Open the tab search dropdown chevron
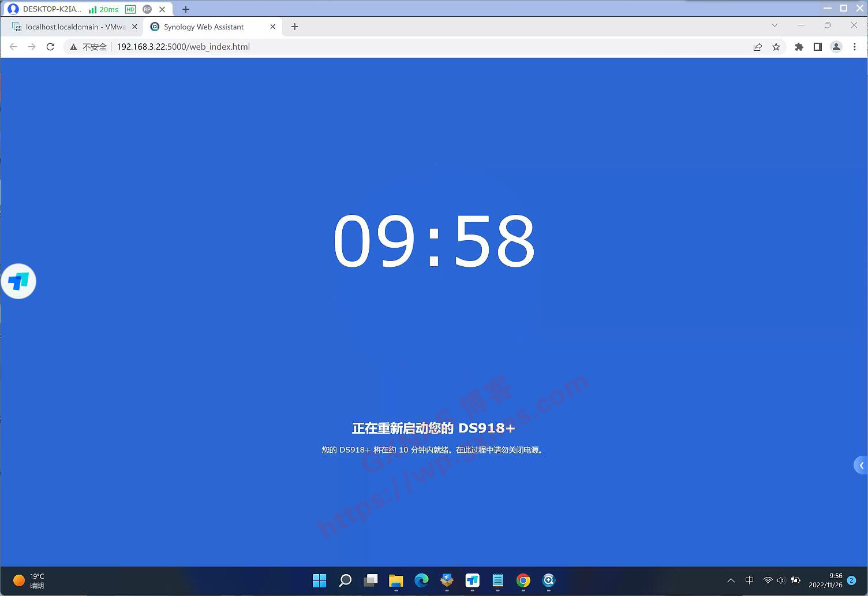Image resolution: width=868 pixels, height=596 pixels. point(775,25)
